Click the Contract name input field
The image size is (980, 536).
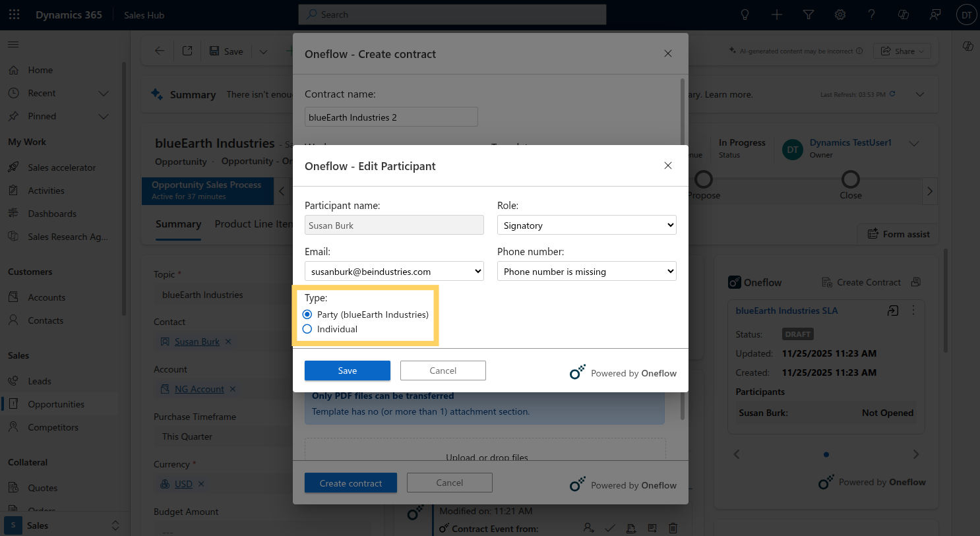coord(391,117)
